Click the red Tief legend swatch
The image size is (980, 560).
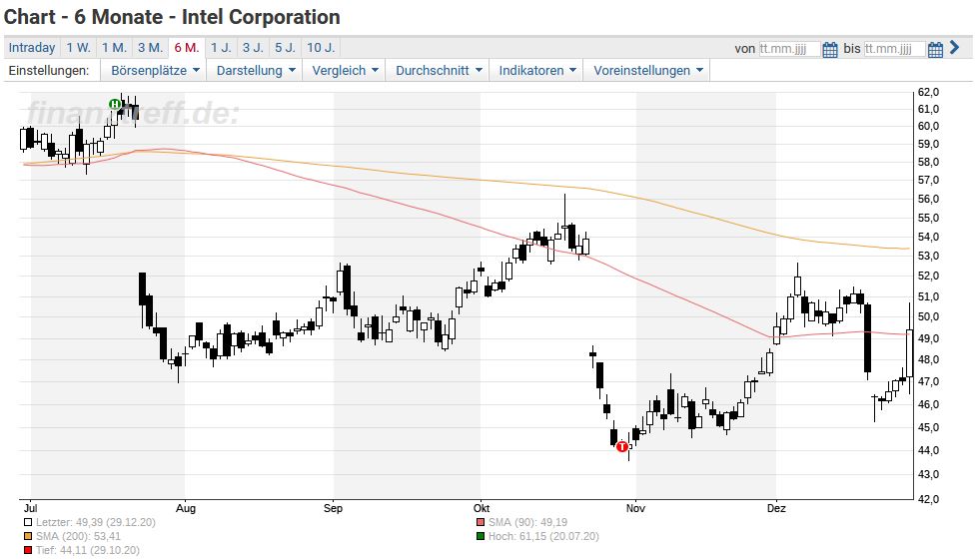point(28,551)
